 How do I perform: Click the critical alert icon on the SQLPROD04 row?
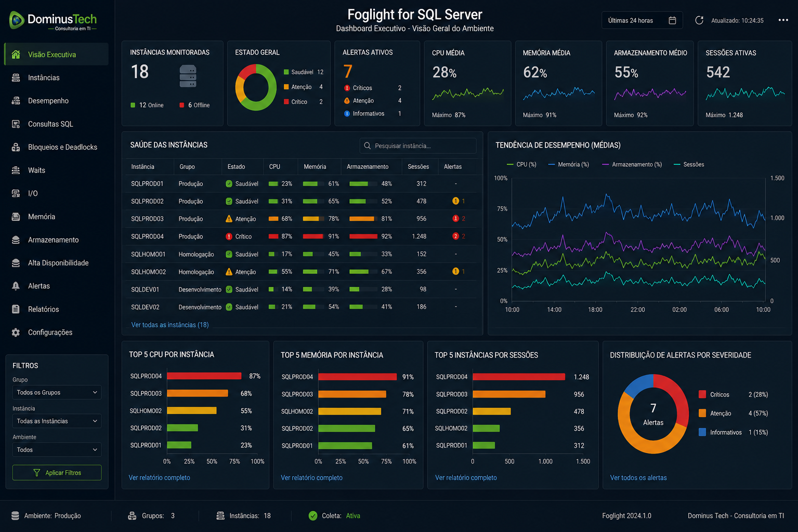coord(455,236)
